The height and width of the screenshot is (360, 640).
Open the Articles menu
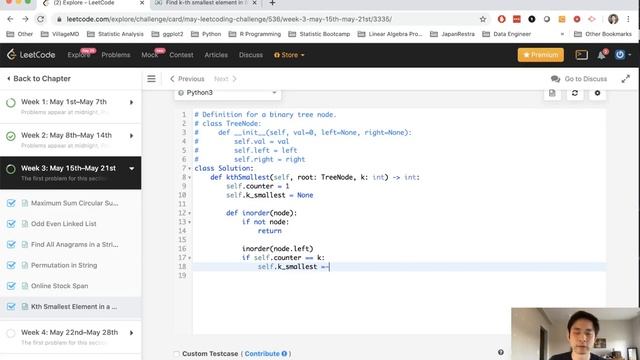tap(216, 55)
